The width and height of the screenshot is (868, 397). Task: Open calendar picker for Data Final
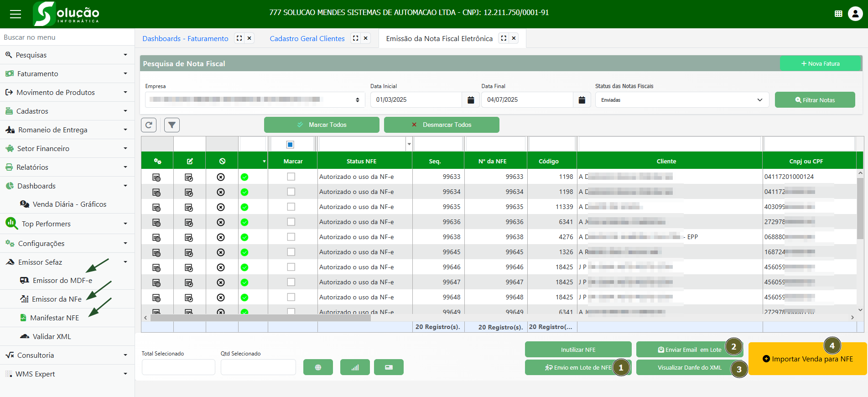tap(582, 100)
